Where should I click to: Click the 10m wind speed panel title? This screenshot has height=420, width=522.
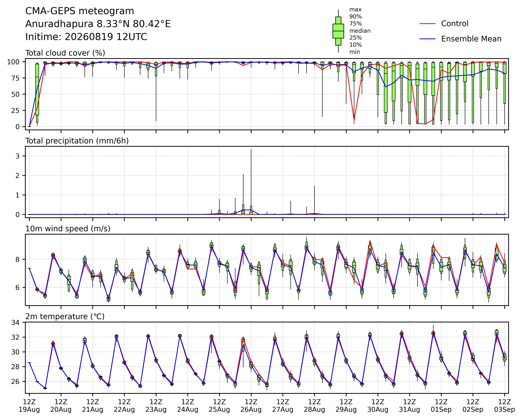pyautogui.click(x=68, y=229)
